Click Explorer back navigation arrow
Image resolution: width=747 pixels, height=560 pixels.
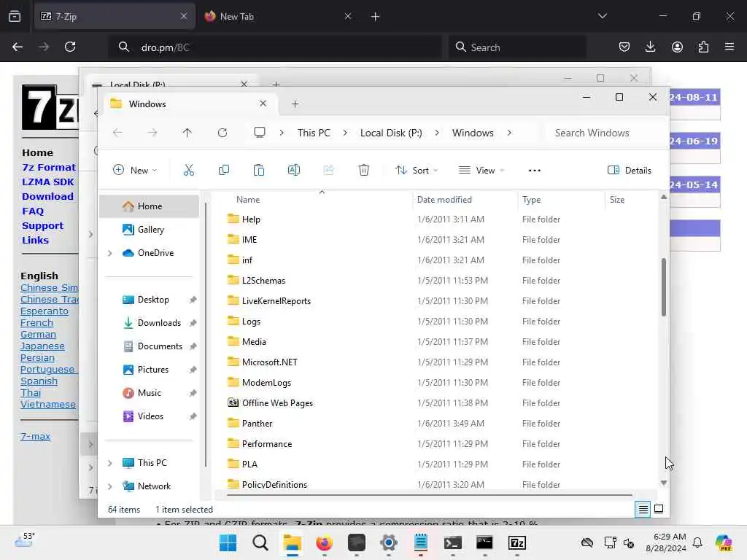(x=117, y=133)
